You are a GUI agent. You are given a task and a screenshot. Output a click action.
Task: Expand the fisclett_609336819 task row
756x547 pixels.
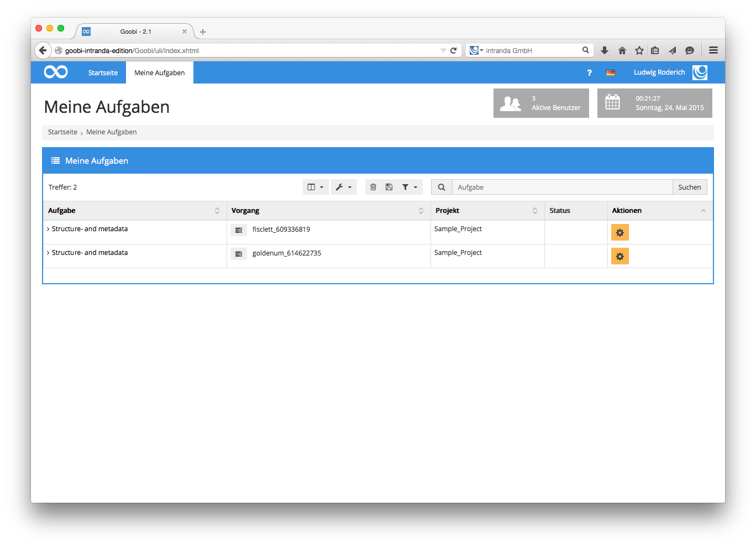pos(48,229)
